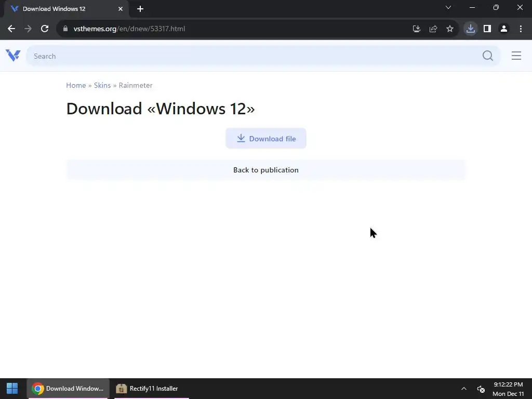Toggle the Chrome side panel

point(487,29)
